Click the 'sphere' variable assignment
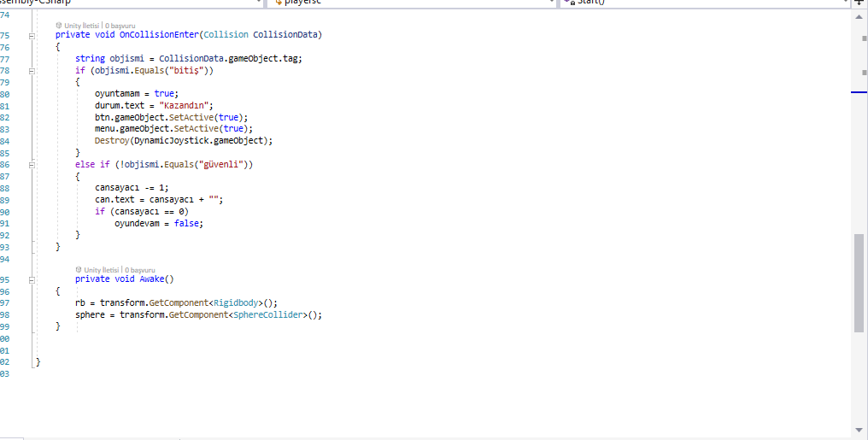Image resolution: width=868 pixels, height=440 pixels. [x=90, y=315]
